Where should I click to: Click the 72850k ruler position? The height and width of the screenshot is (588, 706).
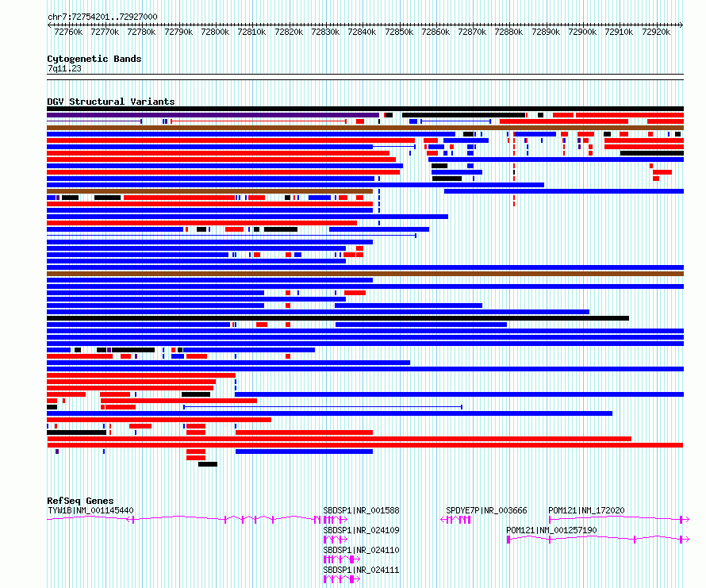[399, 32]
